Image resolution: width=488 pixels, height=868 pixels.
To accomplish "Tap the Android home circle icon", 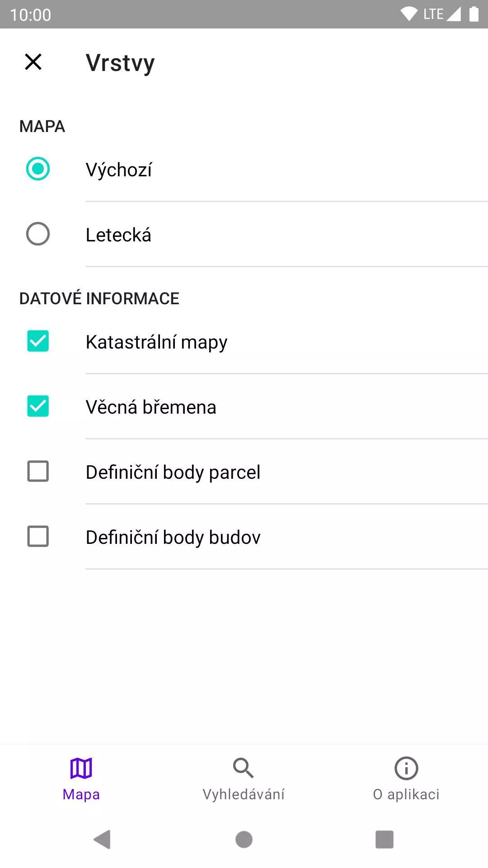I will 244,840.
